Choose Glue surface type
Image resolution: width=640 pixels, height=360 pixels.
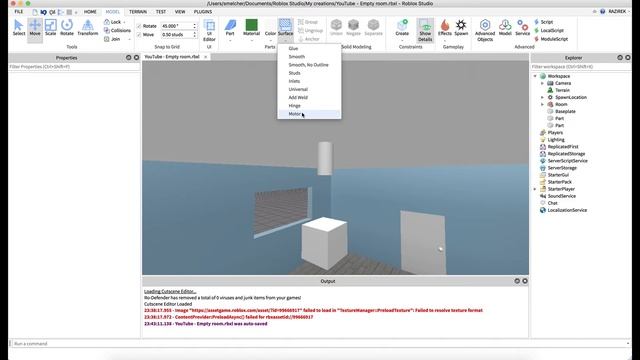[x=309, y=49]
